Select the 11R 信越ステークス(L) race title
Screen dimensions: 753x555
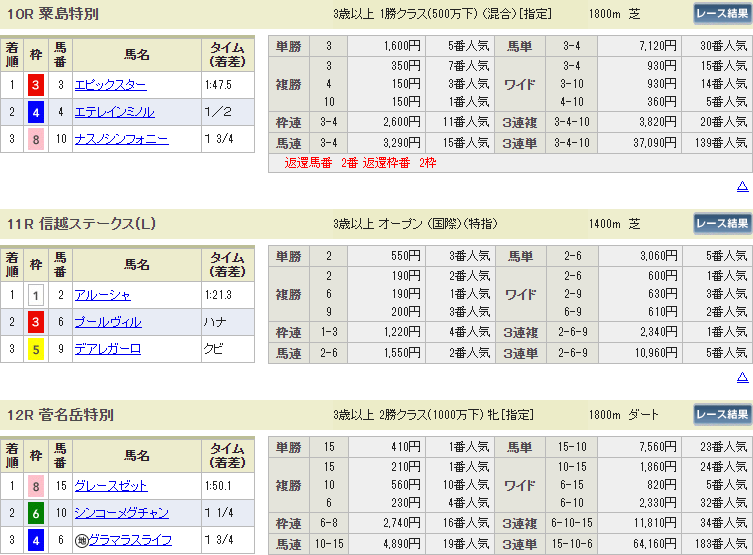pyautogui.click(x=81, y=223)
